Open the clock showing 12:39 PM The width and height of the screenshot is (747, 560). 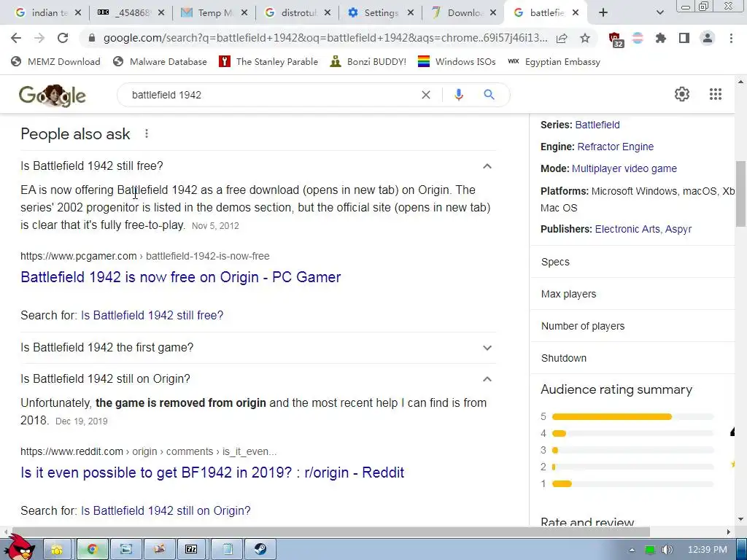(x=708, y=550)
